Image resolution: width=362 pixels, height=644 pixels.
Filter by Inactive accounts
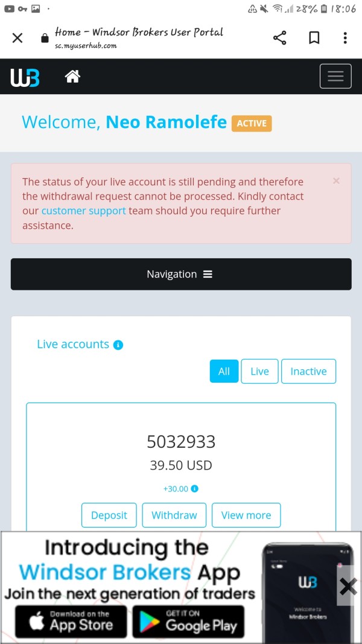(x=308, y=371)
